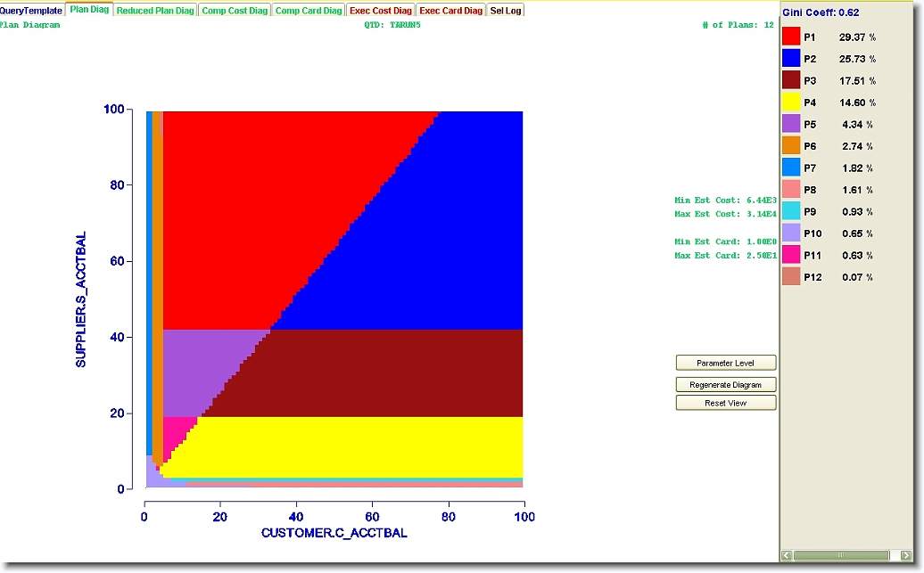Viewport: 924px width, 573px height.
Task: Click the 1.82 % legend value
Action: [x=857, y=168]
